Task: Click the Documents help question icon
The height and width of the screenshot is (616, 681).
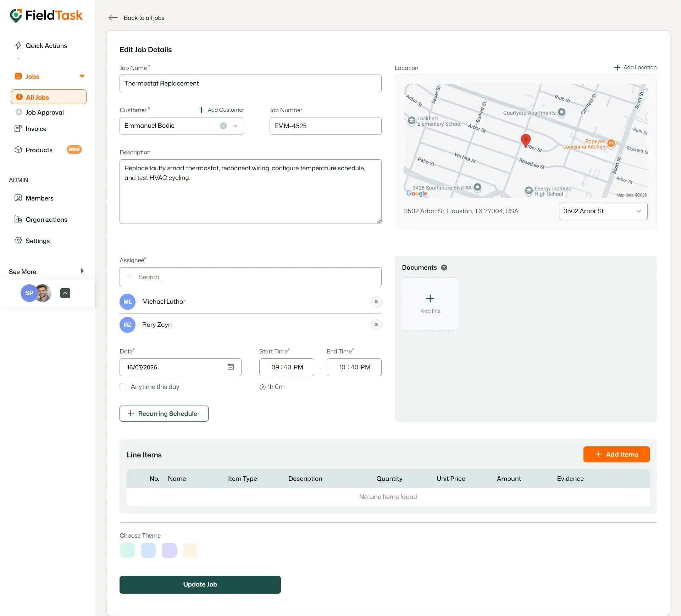Action: click(444, 268)
